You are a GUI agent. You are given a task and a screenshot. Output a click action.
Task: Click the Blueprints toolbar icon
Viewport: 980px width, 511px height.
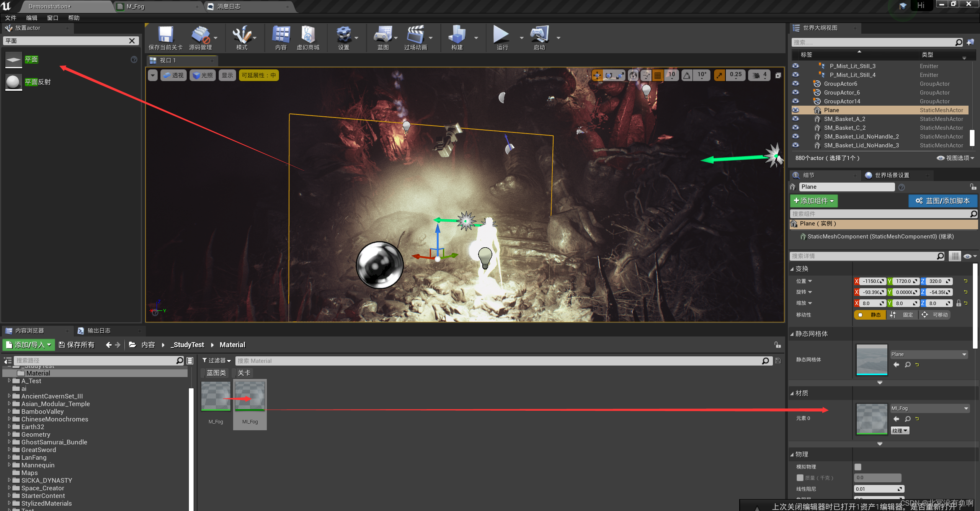pyautogui.click(x=382, y=35)
